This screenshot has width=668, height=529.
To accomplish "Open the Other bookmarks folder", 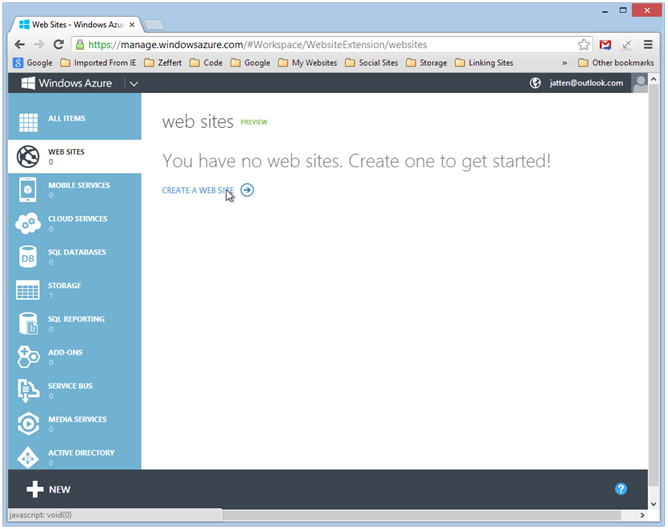I will (x=616, y=63).
